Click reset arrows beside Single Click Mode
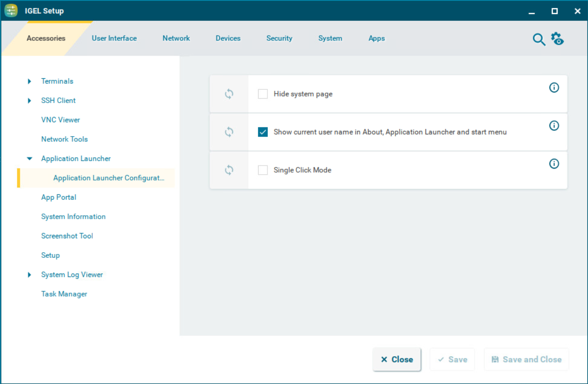 coord(229,170)
